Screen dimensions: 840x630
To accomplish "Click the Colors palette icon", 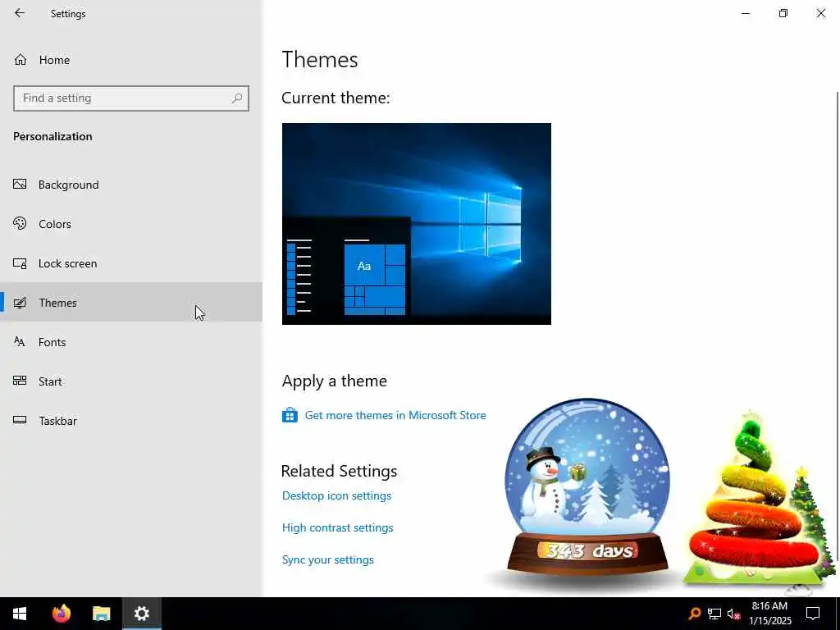I will pos(20,223).
